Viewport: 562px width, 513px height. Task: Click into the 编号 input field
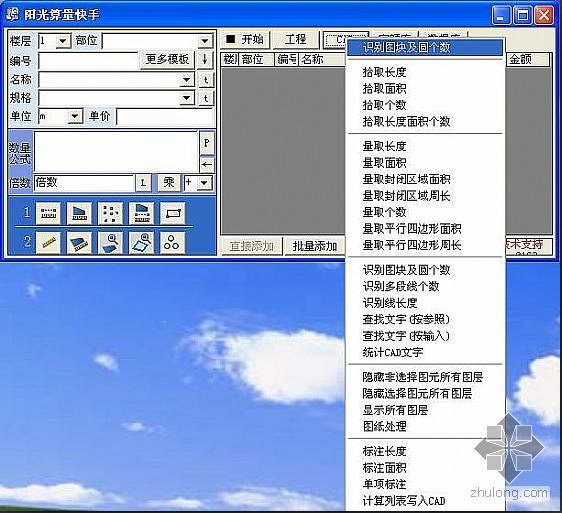tap(88, 60)
